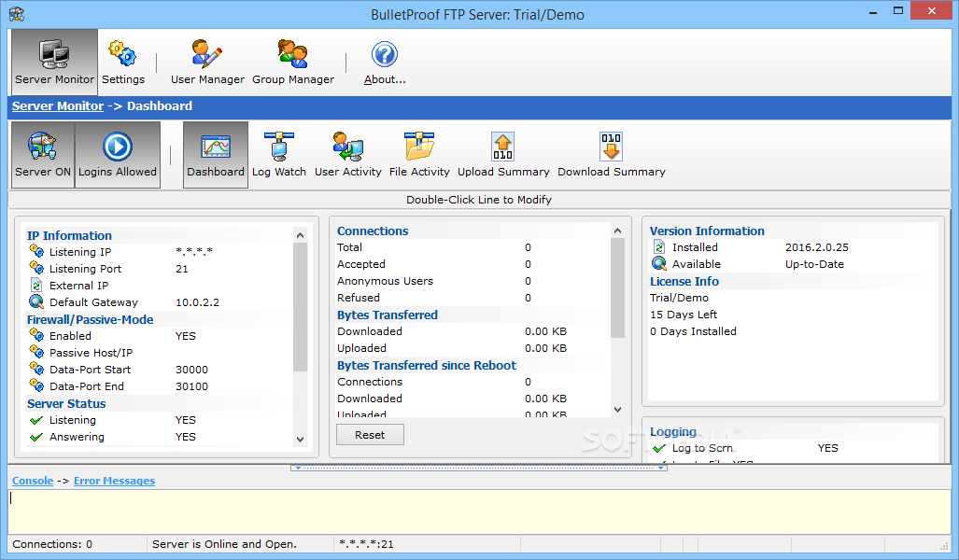Screen dimensions: 959x560
Task: Click the Reset button
Action: pyautogui.click(x=370, y=435)
